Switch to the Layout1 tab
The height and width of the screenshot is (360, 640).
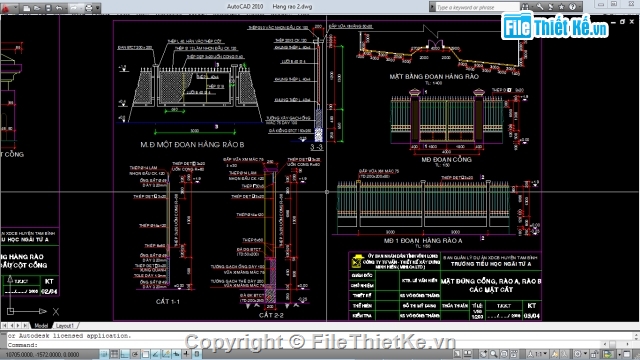[65, 326]
